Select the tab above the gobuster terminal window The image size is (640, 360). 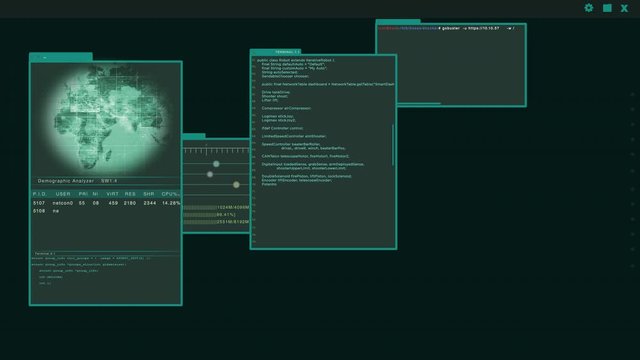(x=398, y=21)
